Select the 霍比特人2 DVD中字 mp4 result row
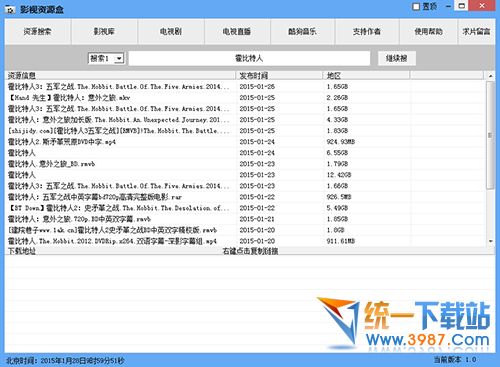Viewport: 500px width, 367px height. 245,142
